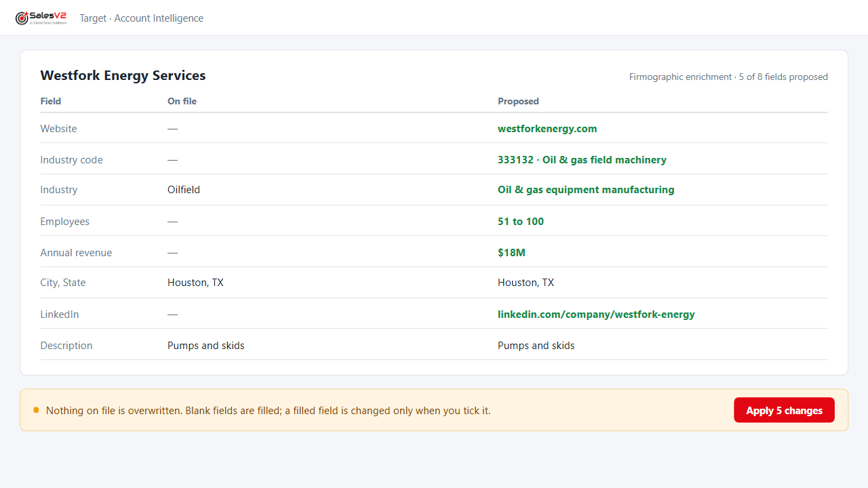This screenshot has height=488, width=868.
Task: Click the on-file Industry value 'Oilfield'
Action: [184, 190]
